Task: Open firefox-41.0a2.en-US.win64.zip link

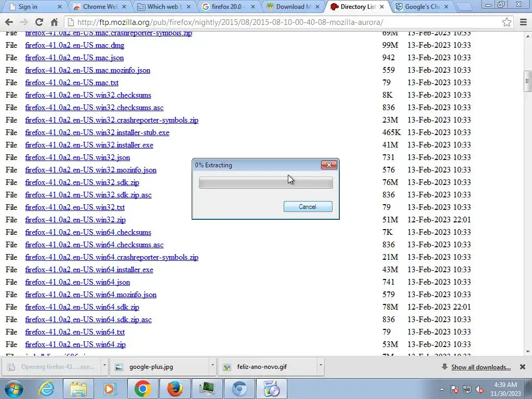Action: pos(75,344)
